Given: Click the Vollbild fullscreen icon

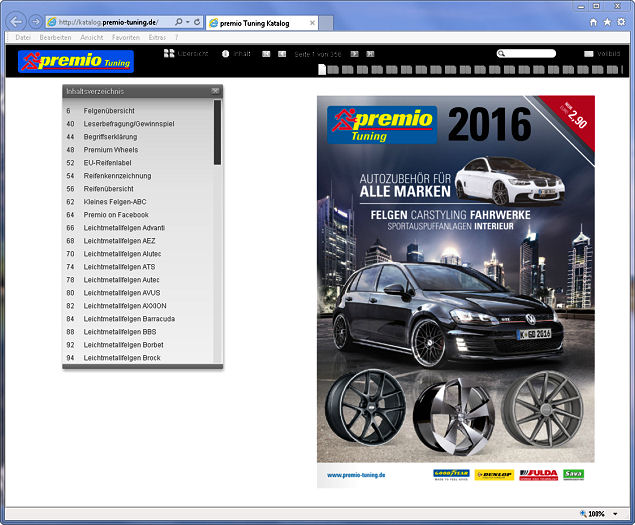Looking at the screenshot, I should point(588,54).
